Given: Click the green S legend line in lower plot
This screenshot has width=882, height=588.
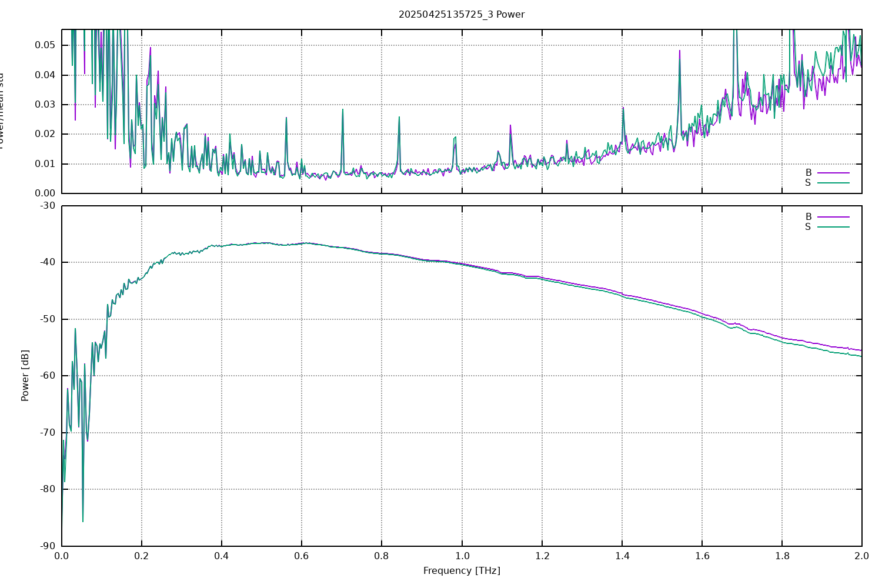Looking at the screenshot, I should [833, 227].
